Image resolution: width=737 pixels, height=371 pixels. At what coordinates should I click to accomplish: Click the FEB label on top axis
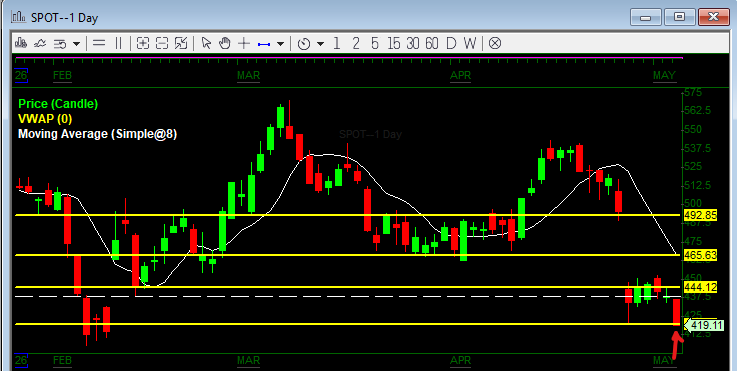63,76
